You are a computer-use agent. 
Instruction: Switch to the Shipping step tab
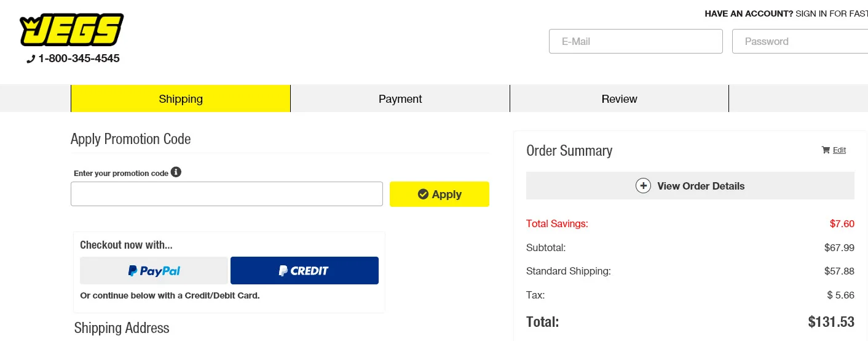click(181, 99)
